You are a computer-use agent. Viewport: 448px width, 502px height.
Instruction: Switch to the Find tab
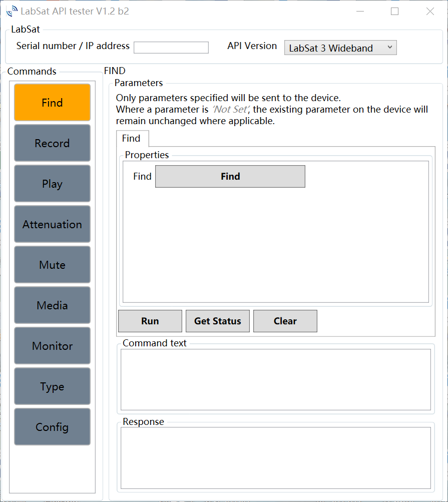[x=132, y=138]
